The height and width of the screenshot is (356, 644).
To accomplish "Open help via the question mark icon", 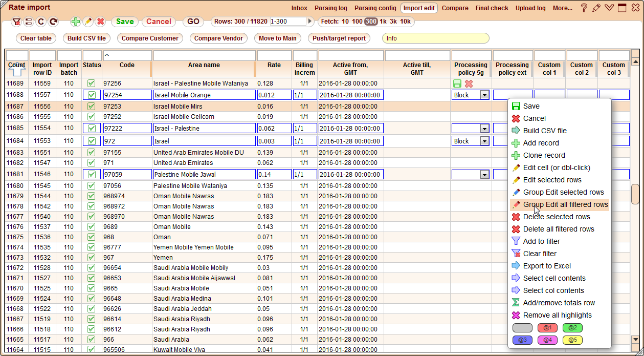I will (584, 8).
